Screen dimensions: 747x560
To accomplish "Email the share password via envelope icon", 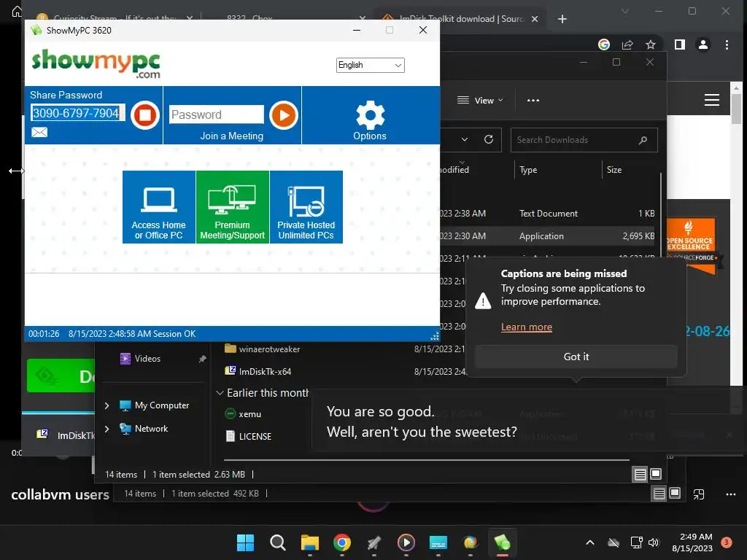I will click(39, 133).
